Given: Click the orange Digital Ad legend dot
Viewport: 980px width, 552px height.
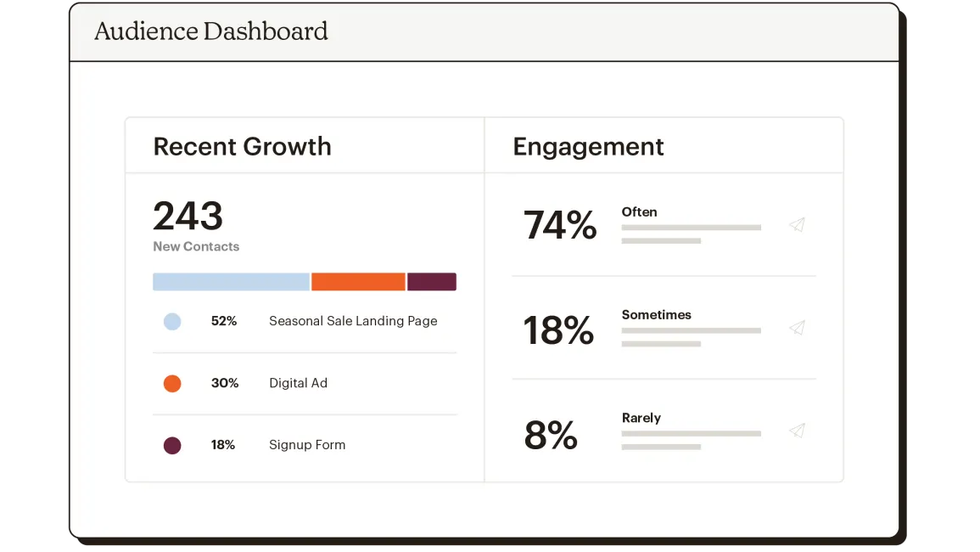Looking at the screenshot, I should 172,384.
